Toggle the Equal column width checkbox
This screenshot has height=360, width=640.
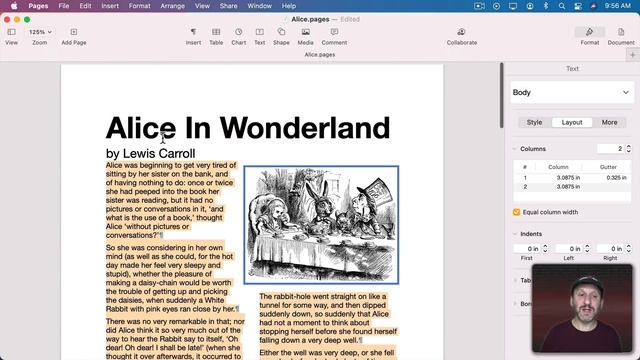coord(516,212)
